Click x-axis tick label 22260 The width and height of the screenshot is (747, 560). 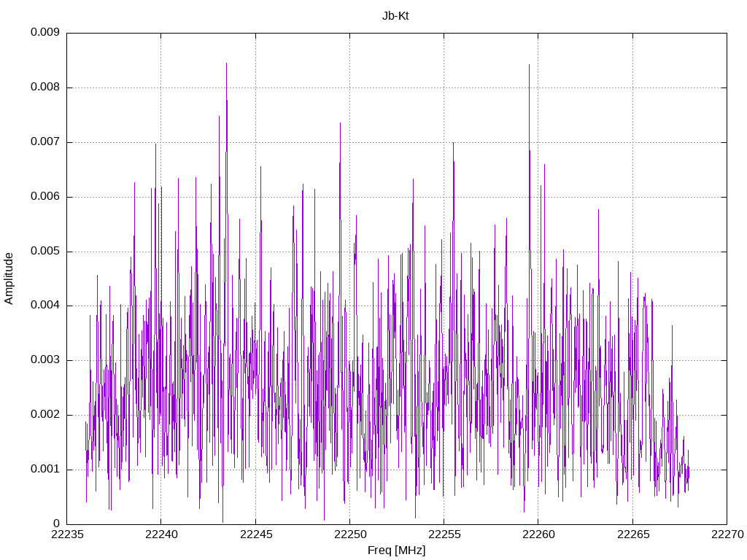(x=538, y=534)
